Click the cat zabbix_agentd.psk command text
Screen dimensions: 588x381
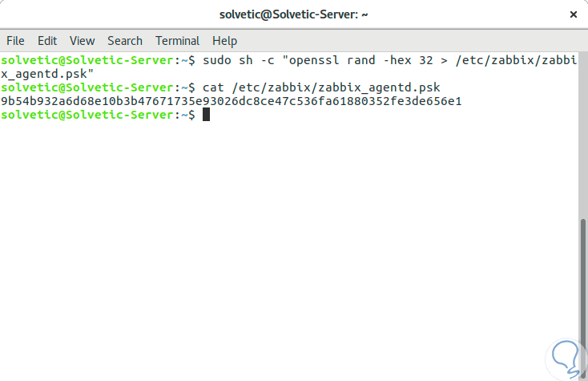321,87
